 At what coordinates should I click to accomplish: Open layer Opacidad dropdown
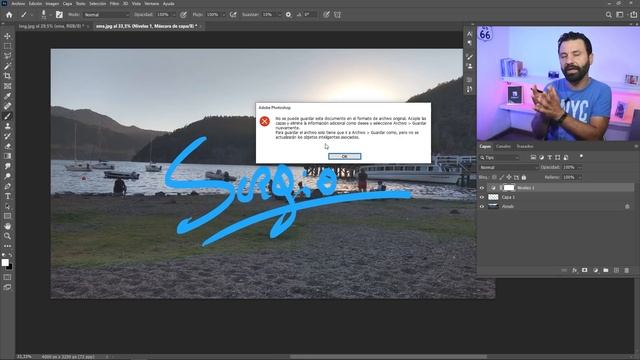point(580,167)
